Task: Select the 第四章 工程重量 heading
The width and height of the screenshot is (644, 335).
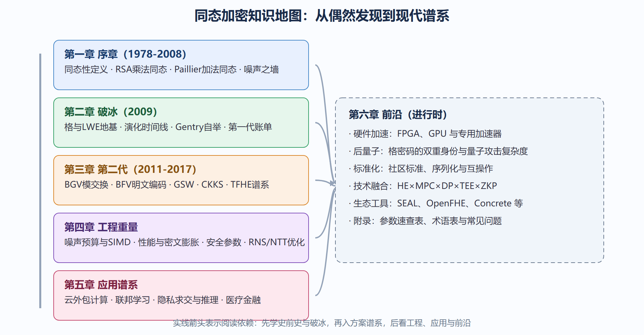Action: (x=101, y=227)
